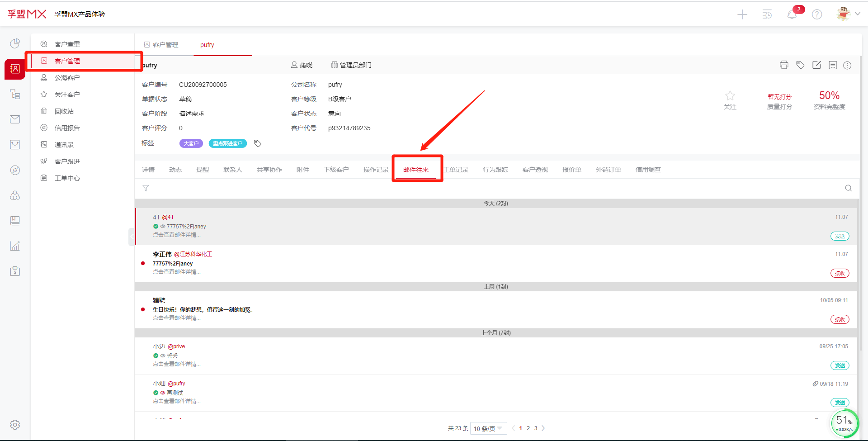The height and width of the screenshot is (441, 868).
Task: Select 公海客户 in the side menu
Action: (x=67, y=78)
